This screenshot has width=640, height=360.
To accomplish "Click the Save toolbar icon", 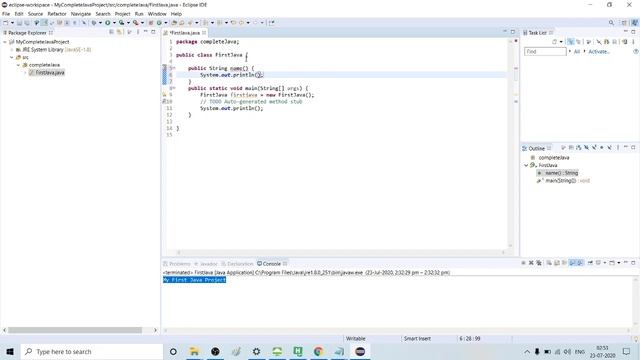I will click(19, 23).
